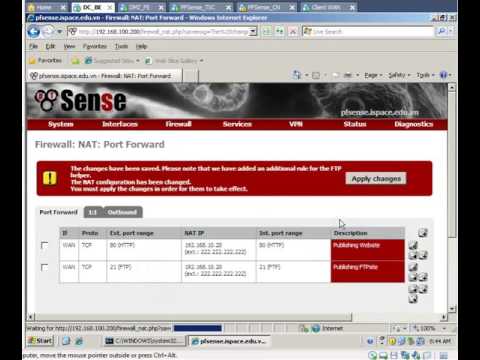Click the edit icon in the Publishing Website row
480x360 pixels.
pyautogui.click(x=413, y=246)
